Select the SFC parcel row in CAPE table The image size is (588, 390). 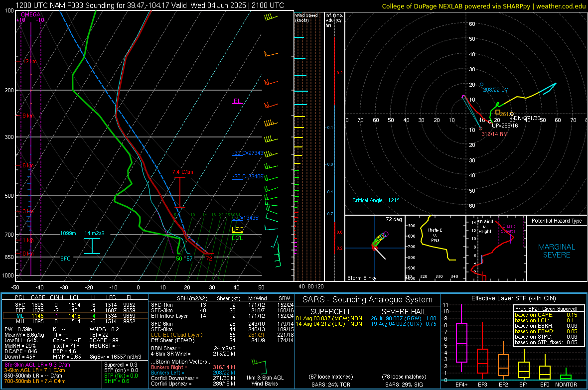pos(75,305)
